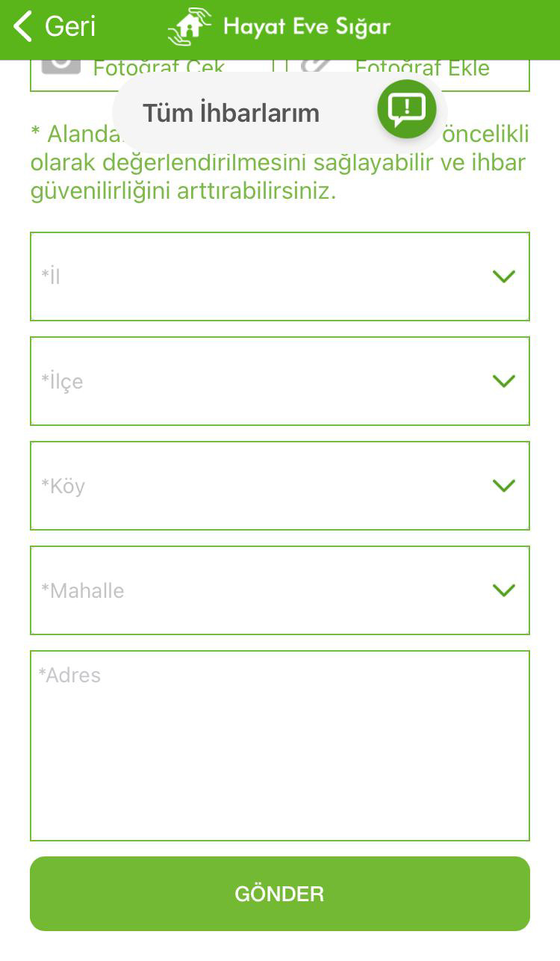Screen dimensions: 560x961
Task: Tap the back arrow chevron icon
Action: point(22,27)
